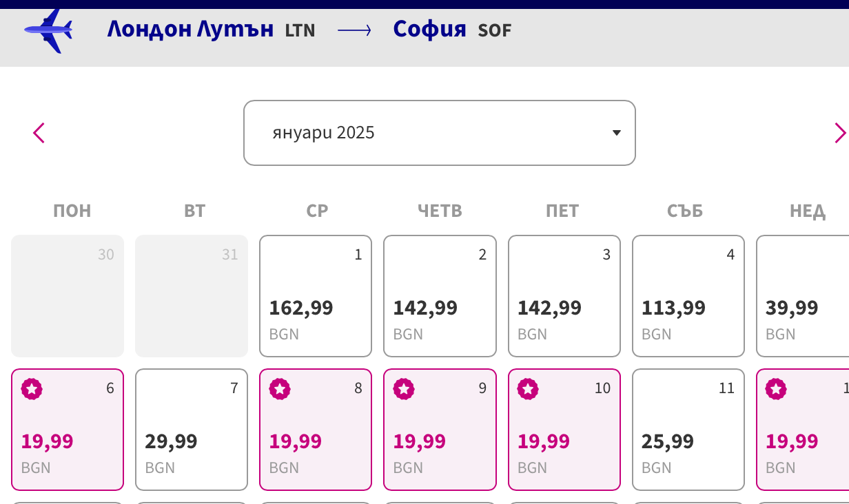Image resolution: width=849 pixels, height=504 pixels.
Task: Open the януари 2025 month dropdown
Action: 439,133
